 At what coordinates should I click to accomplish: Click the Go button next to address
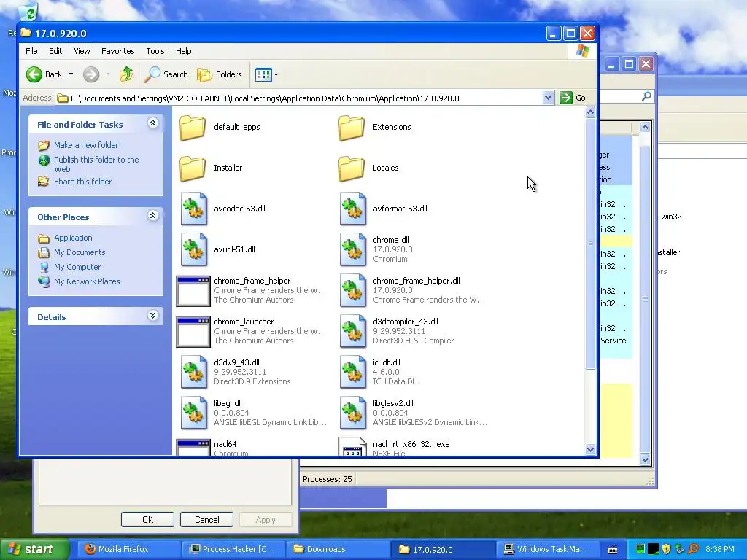(573, 98)
